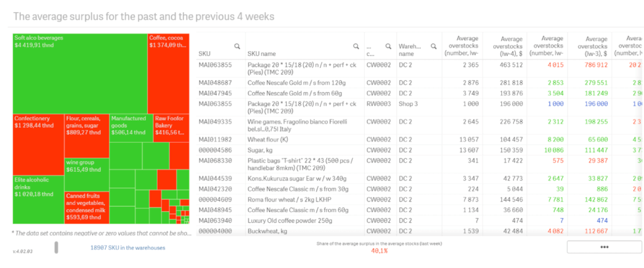Open search for the Warehouse name column

[434, 46]
